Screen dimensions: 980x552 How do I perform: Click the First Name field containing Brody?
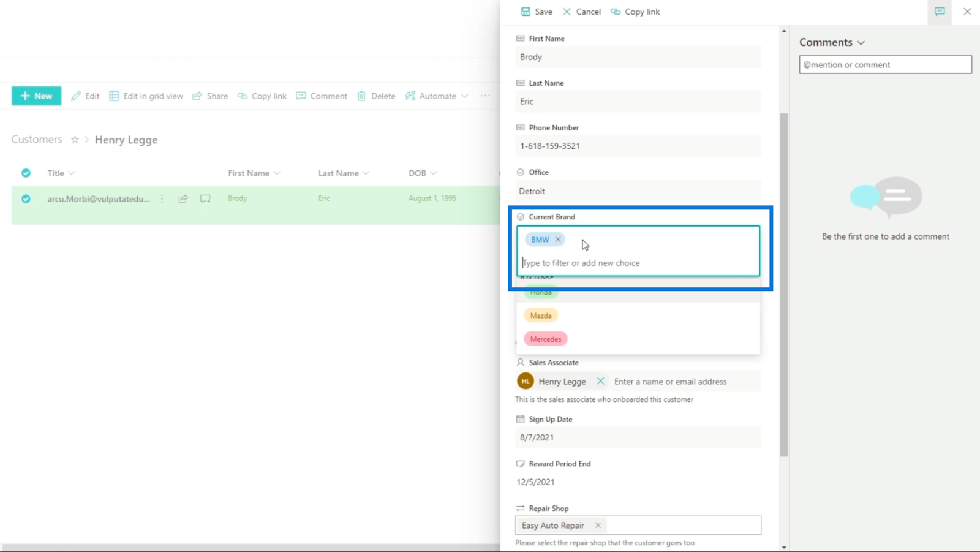(x=638, y=57)
